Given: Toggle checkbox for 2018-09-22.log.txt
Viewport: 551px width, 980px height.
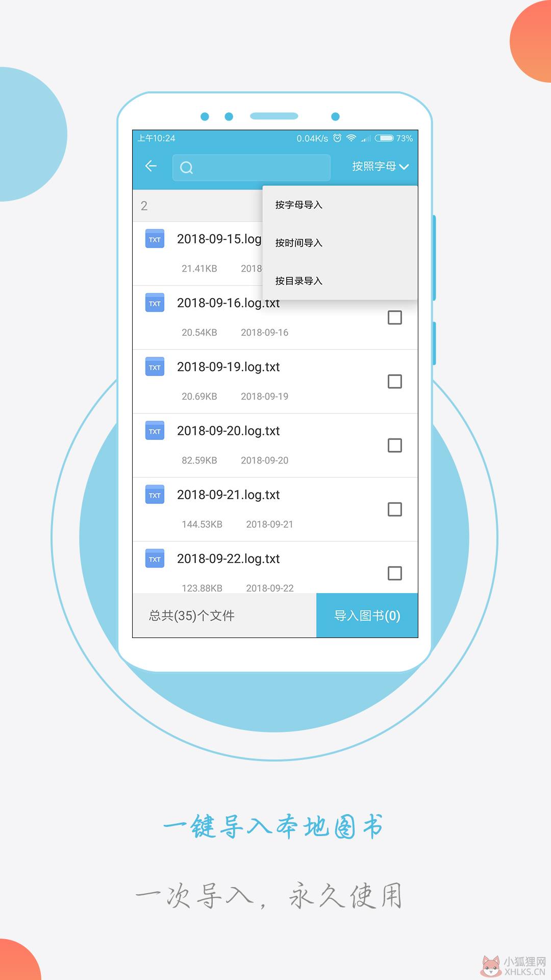Looking at the screenshot, I should 395,573.
